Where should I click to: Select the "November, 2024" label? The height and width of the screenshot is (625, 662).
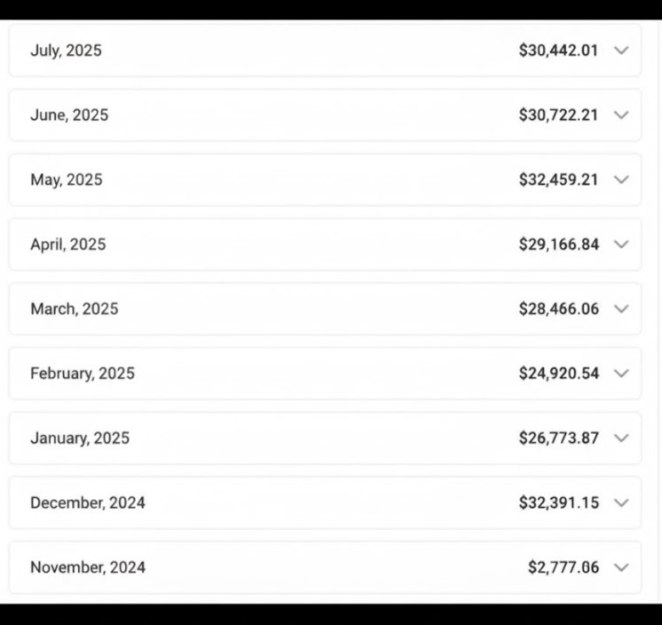(x=88, y=567)
